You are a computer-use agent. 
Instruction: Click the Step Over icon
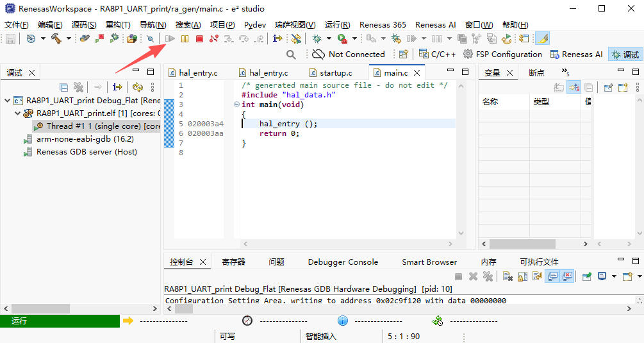click(244, 38)
